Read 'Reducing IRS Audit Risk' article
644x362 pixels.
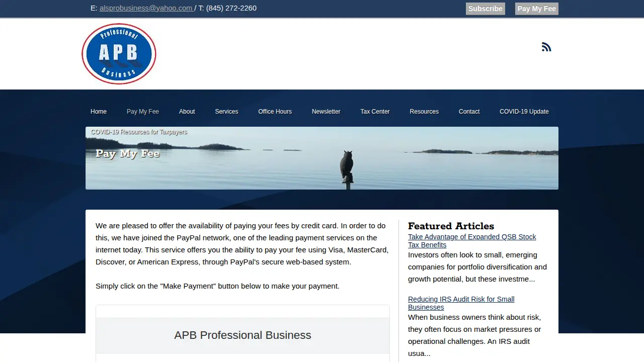(461, 303)
